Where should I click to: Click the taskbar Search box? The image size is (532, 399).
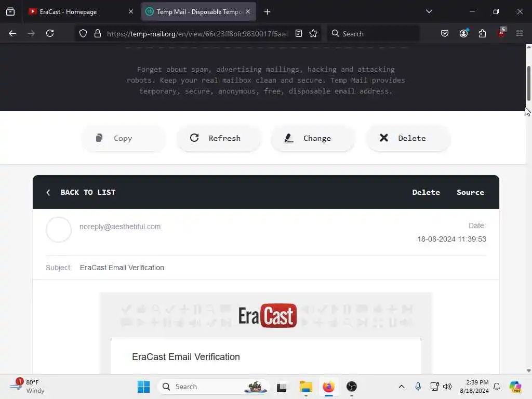pos(212,387)
